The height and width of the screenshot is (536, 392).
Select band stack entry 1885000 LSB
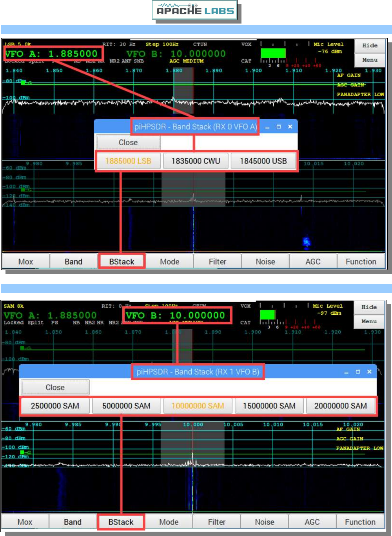click(x=128, y=161)
